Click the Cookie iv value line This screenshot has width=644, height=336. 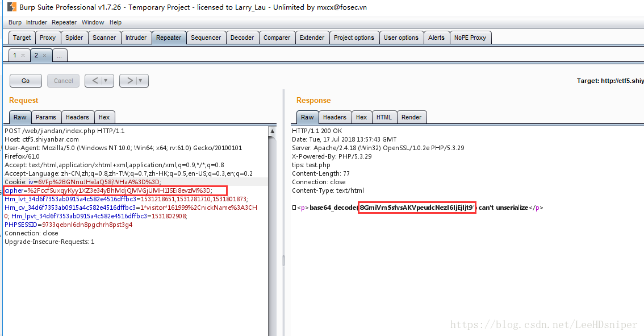click(83, 182)
